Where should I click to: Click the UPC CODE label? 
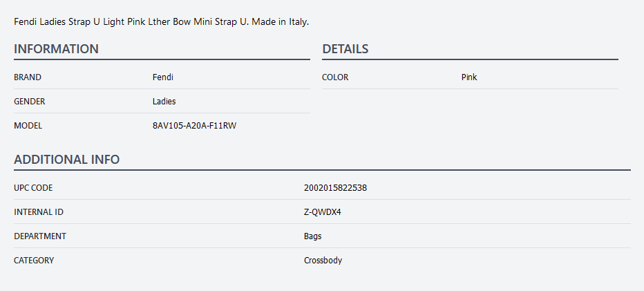pos(33,188)
